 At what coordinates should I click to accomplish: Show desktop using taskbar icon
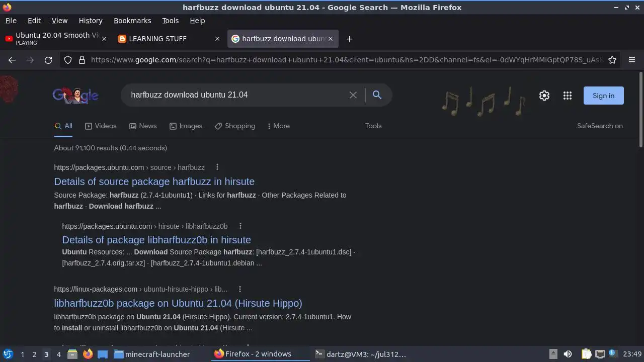[103, 354]
